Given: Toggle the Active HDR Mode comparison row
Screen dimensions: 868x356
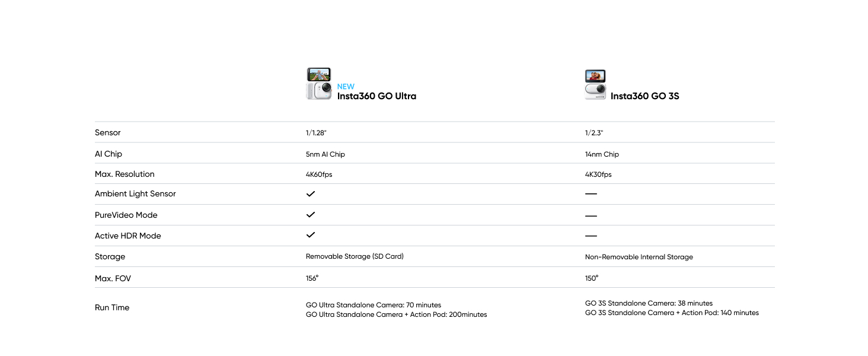Looking at the screenshot, I should tap(127, 235).
